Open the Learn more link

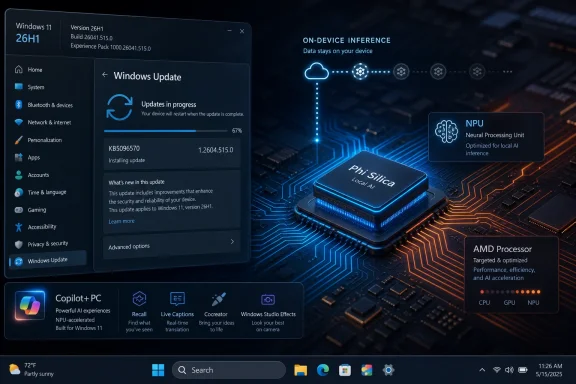tap(122, 221)
